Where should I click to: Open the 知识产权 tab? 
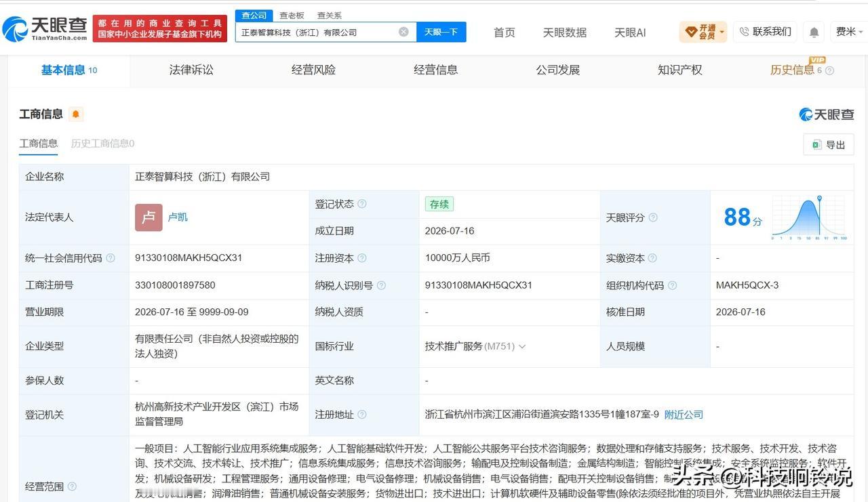(x=679, y=70)
